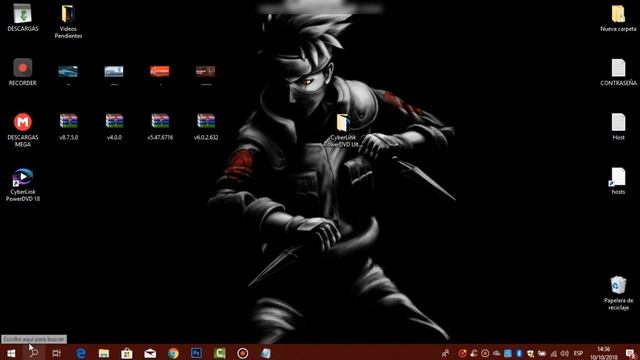Open the People icon in system tray
This screenshot has width=640, height=360.
tap(445, 353)
